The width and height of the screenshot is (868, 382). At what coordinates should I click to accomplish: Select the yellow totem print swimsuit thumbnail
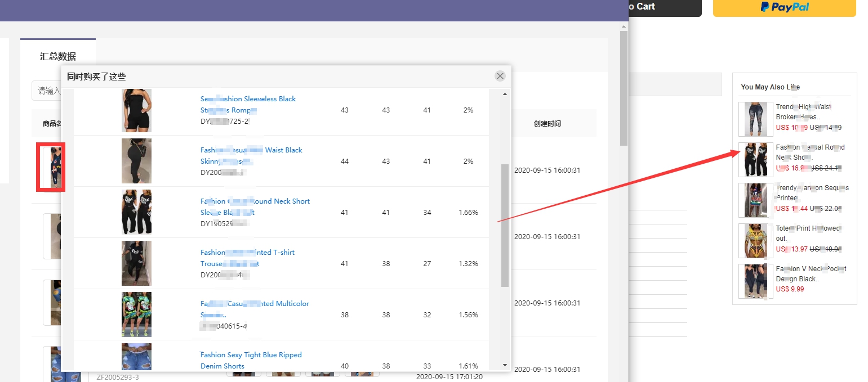point(755,241)
